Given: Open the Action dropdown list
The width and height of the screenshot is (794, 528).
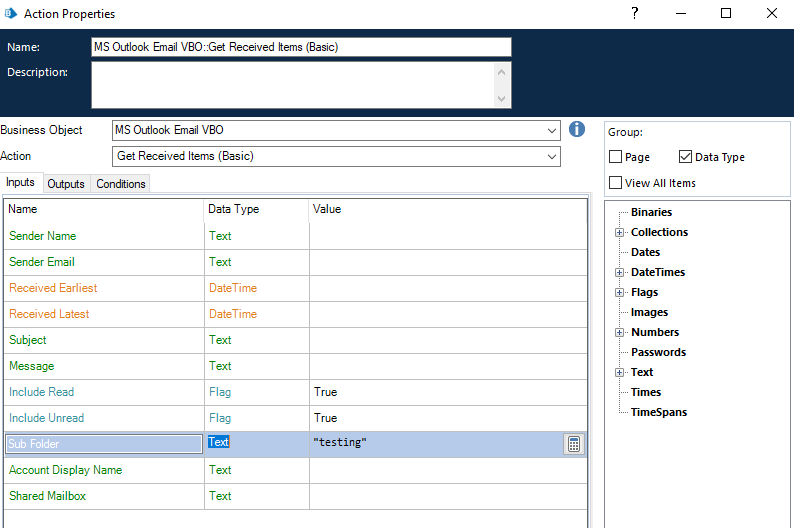Looking at the screenshot, I should (x=553, y=157).
